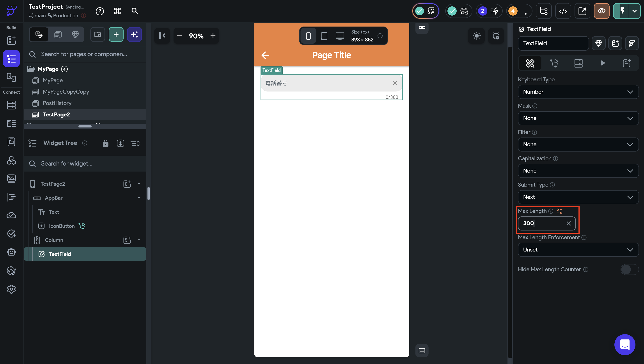This screenshot has height=364, width=644.
Task: Switch to the Actions tab in properties panel
Action: coord(554,63)
